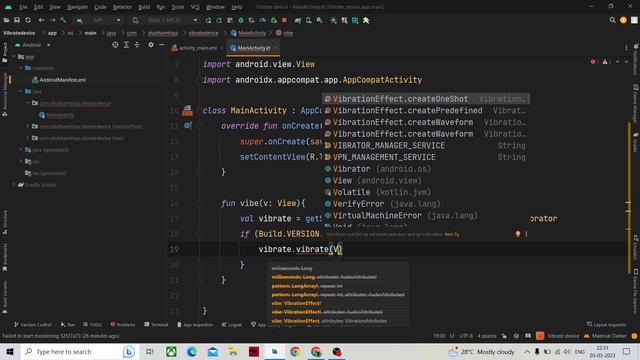This screenshot has height=360, width=640.
Task: Click the red Stop button in toolbar
Action: [284, 20]
